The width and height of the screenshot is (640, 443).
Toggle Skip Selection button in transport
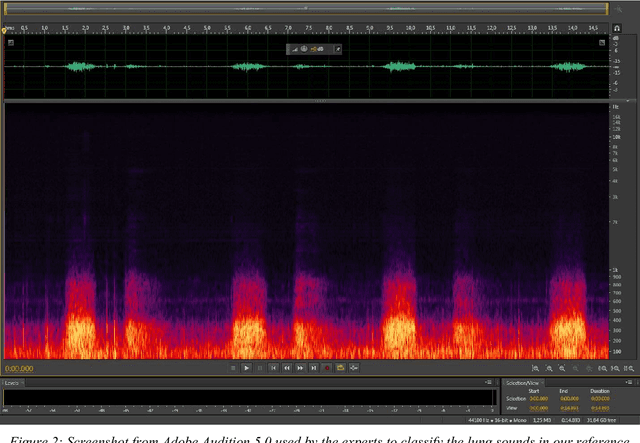click(x=354, y=368)
